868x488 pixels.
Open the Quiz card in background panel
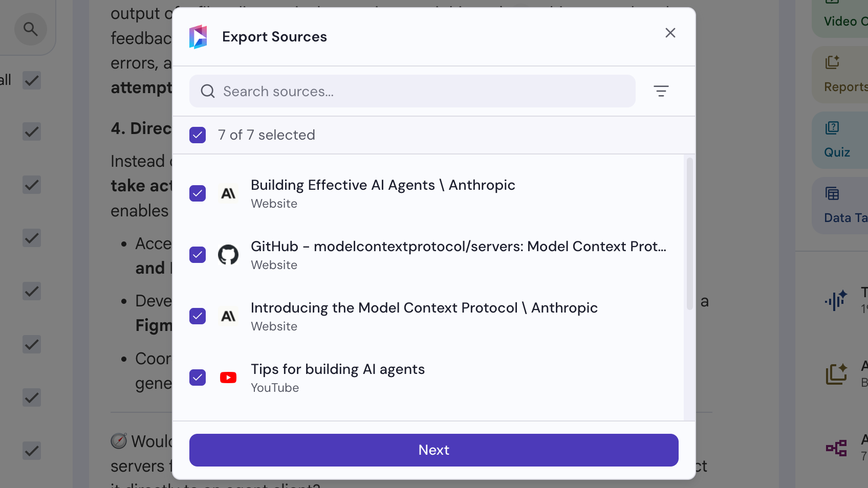(x=840, y=140)
